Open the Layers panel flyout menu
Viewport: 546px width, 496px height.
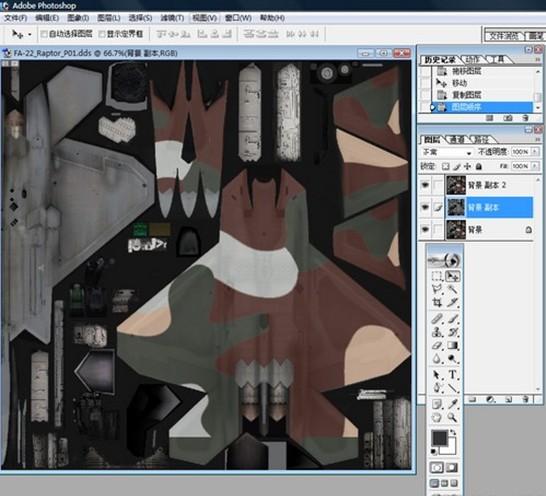(538, 140)
